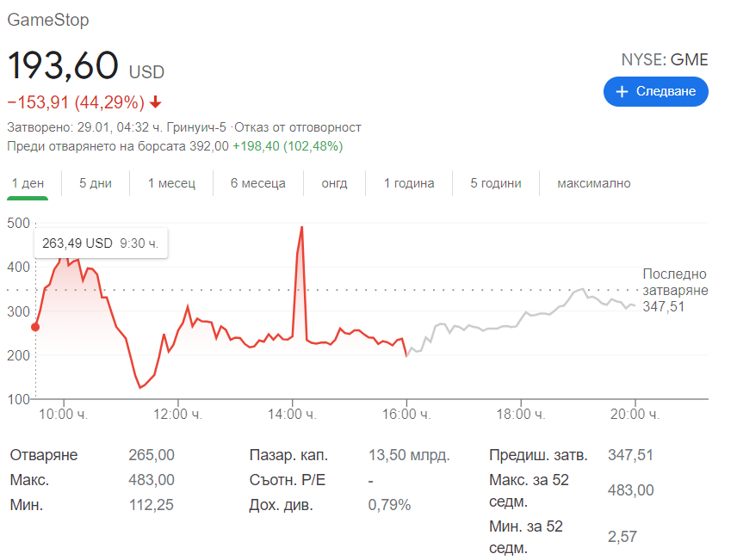
Task: Switch chart to онгд range
Action: 334,183
